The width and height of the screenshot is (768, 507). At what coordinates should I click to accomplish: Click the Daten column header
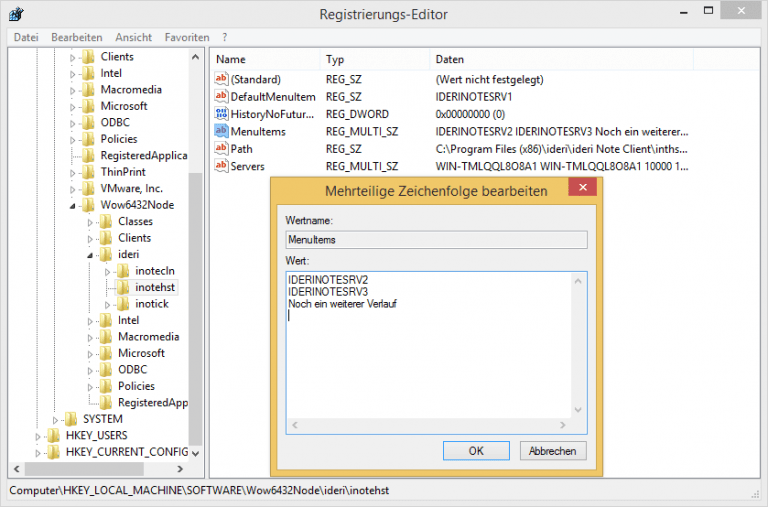561,59
